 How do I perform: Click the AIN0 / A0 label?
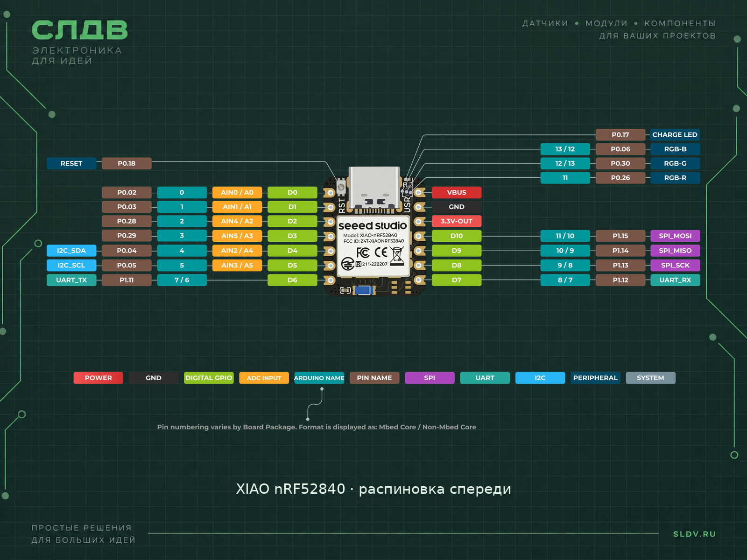[x=237, y=192]
